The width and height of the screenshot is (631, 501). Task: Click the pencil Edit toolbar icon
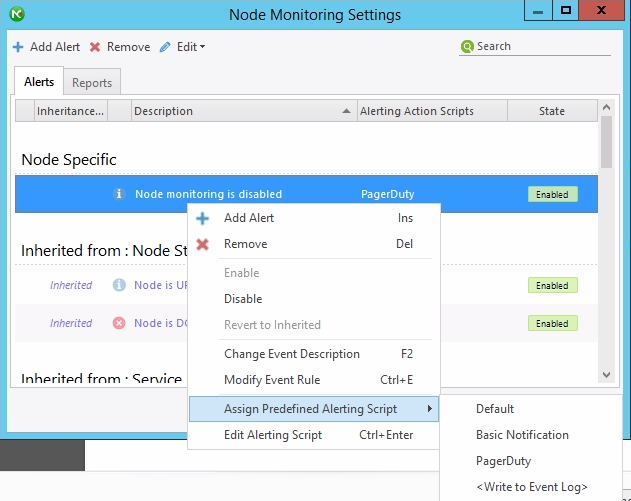click(165, 47)
